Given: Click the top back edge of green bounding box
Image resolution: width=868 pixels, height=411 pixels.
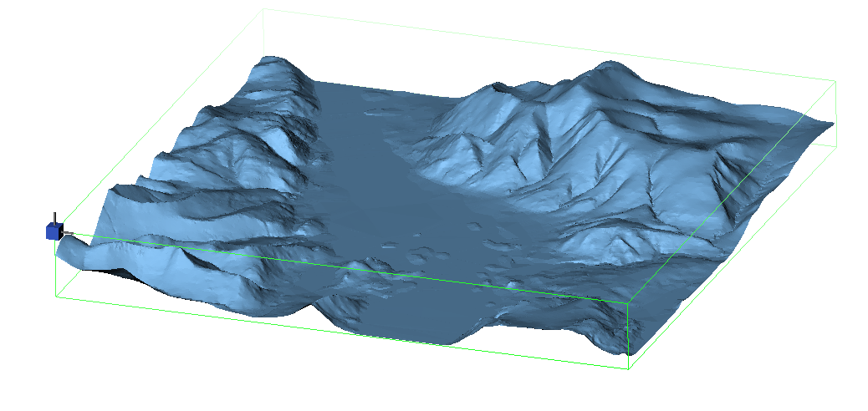Looking at the screenshot, I should 544,44.
